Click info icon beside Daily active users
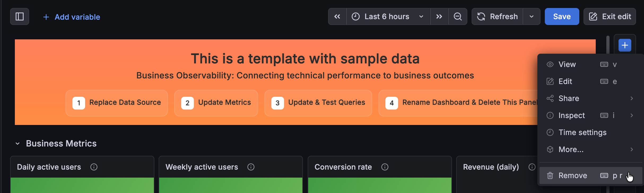Image resolution: width=644 pixels, height=193 pixels. pyautogui.click(x=94, y=167)
